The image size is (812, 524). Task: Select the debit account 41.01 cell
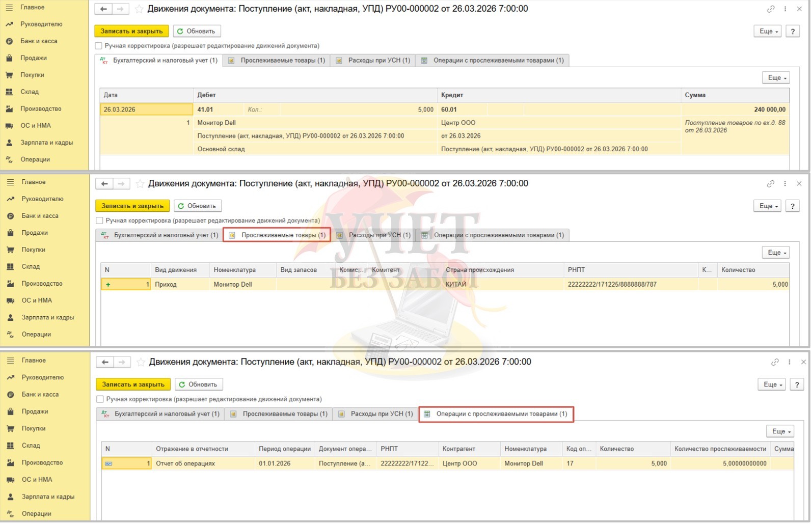click(x=219, y=109)
